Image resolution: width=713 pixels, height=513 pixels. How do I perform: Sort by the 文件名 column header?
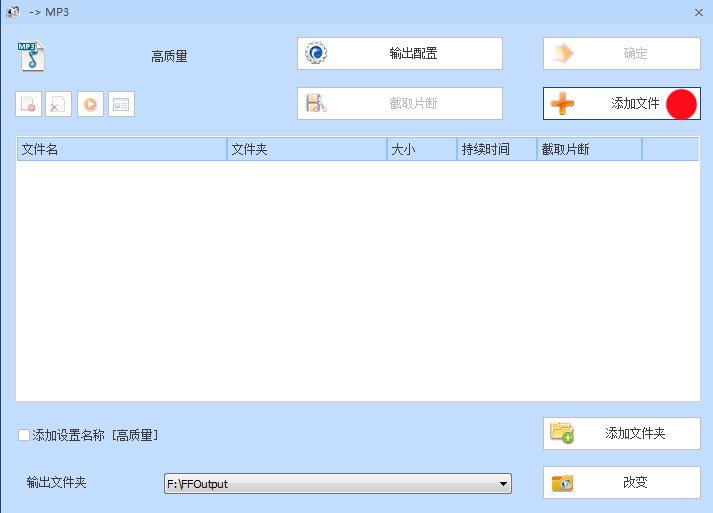coord(122,149)
